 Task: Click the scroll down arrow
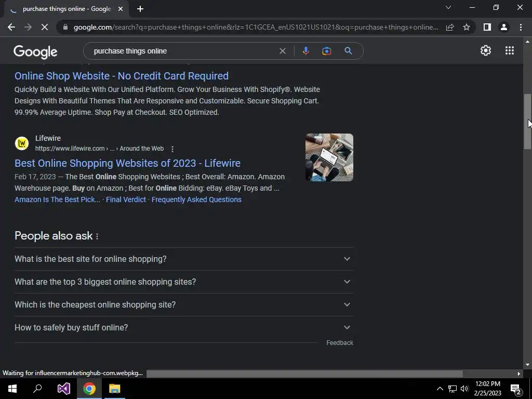pos(527,365)
